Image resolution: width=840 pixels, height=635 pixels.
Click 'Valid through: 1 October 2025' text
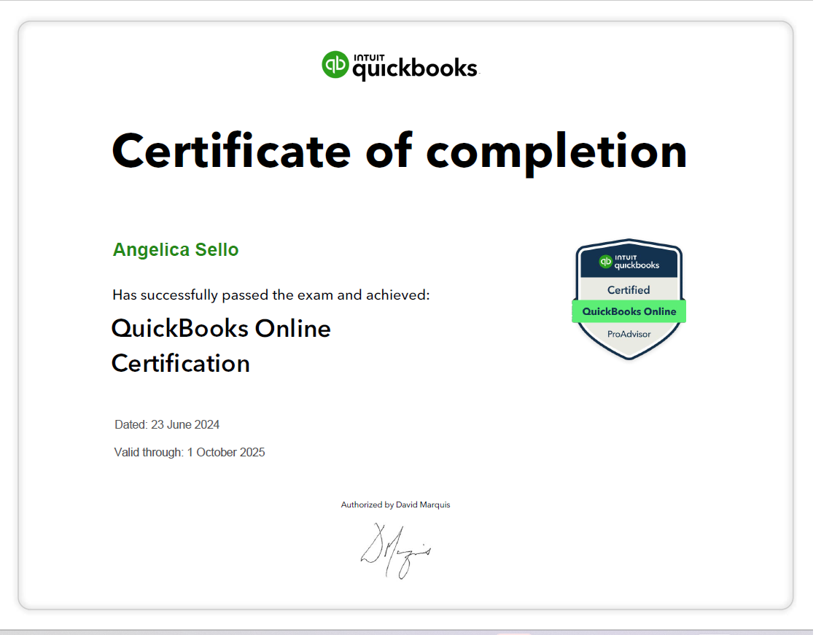point(190,453)
